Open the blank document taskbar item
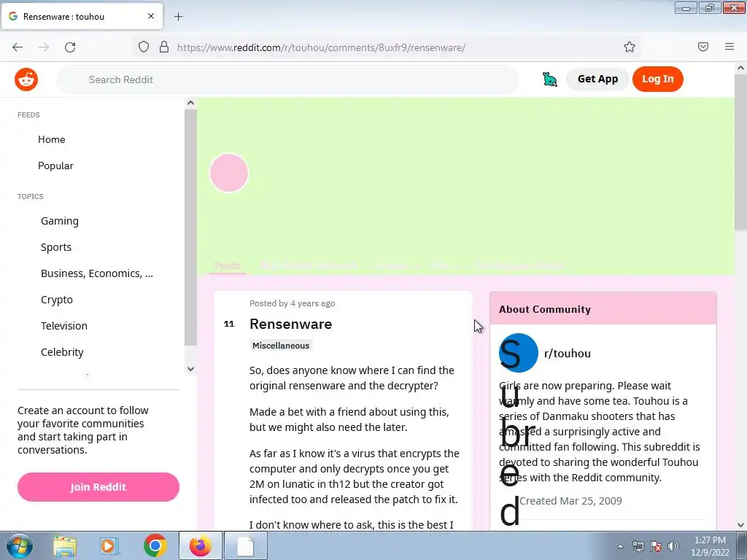 pos(246,545)
